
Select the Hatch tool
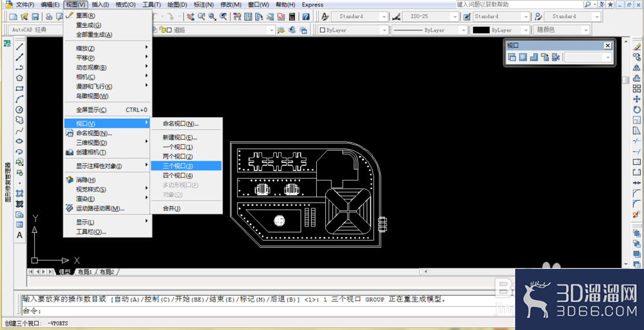[x=19, y=194]
